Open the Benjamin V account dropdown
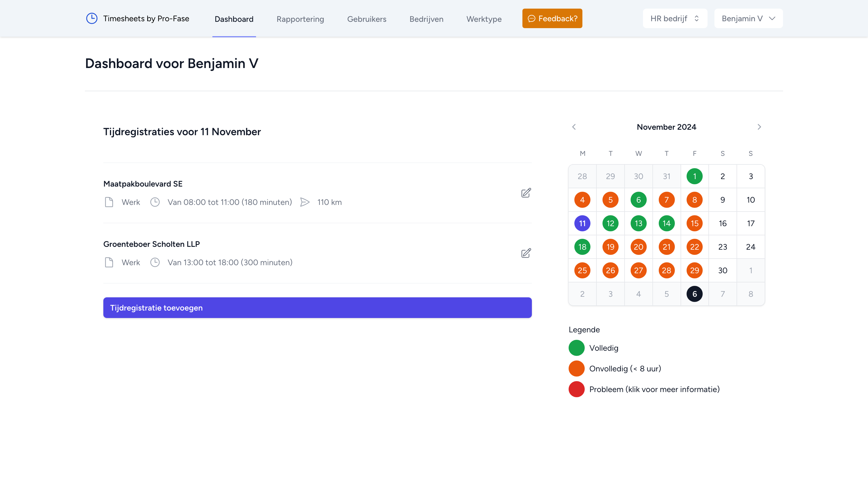 point(748,18)
